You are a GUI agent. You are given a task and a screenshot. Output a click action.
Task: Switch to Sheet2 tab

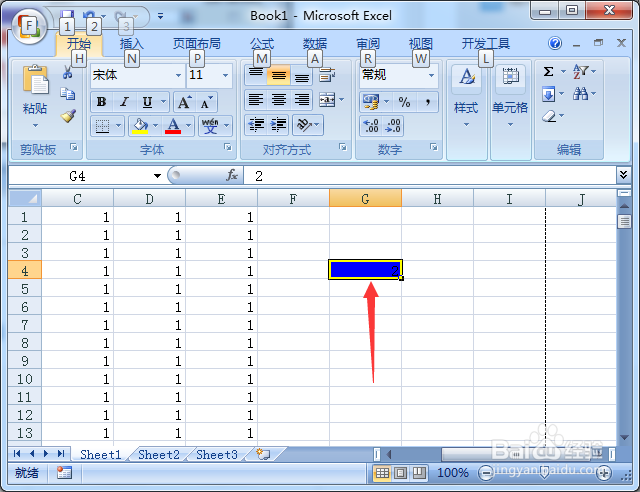pos(159,454)
